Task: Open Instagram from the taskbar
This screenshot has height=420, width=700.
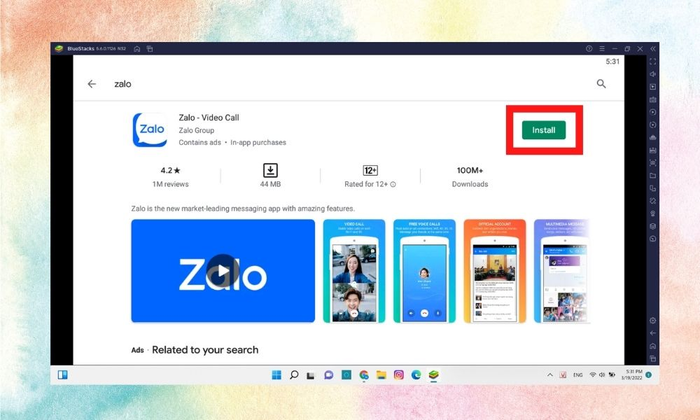Action: (x=399, y=375)
